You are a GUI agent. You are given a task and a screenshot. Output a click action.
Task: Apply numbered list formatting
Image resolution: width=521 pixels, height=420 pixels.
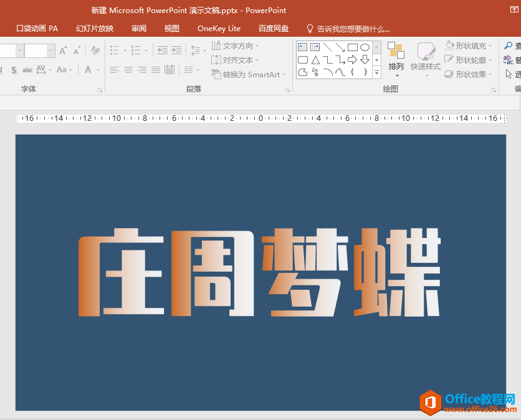tap(136, 50)
